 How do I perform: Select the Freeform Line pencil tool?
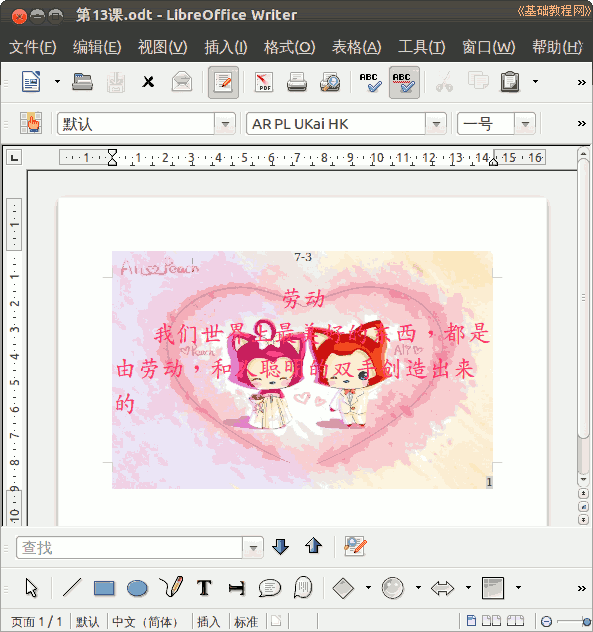click(171, 587)
